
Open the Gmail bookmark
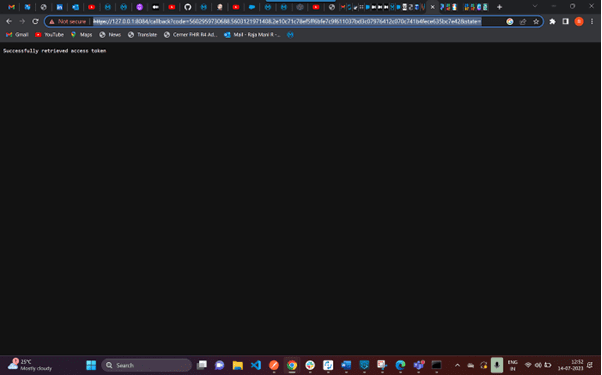(17, 35)
